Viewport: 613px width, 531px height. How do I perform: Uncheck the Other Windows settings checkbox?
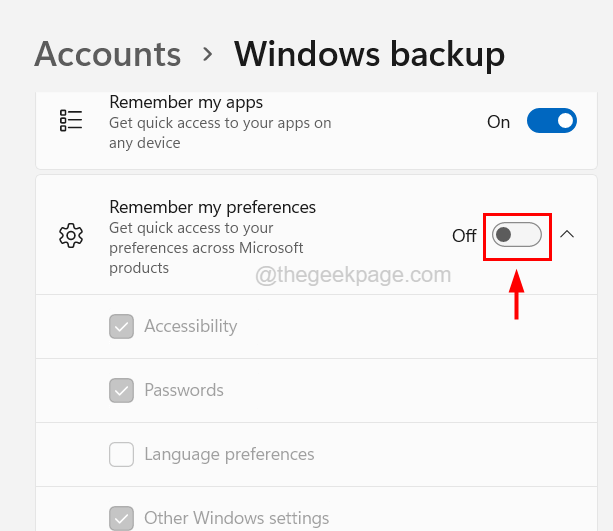[x=121, y=518]
